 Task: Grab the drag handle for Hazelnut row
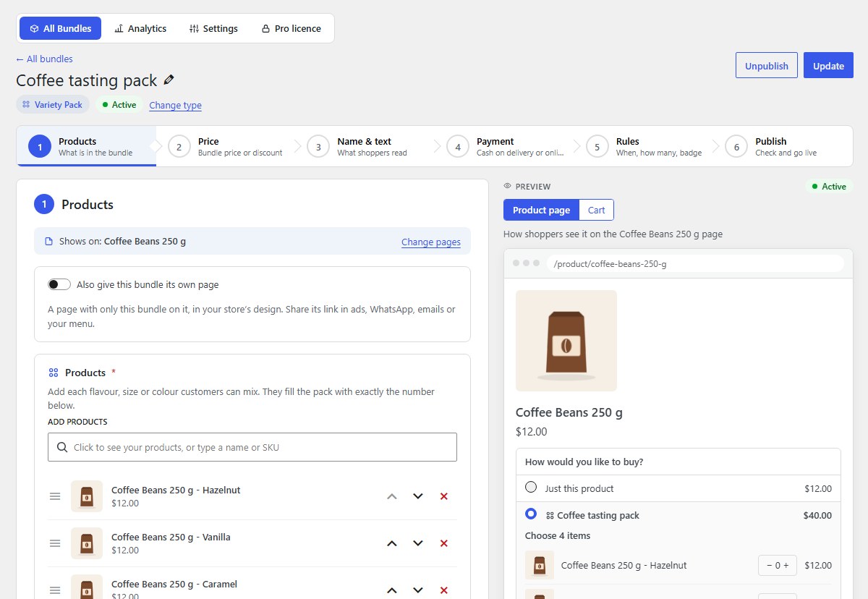pos(55,496)
